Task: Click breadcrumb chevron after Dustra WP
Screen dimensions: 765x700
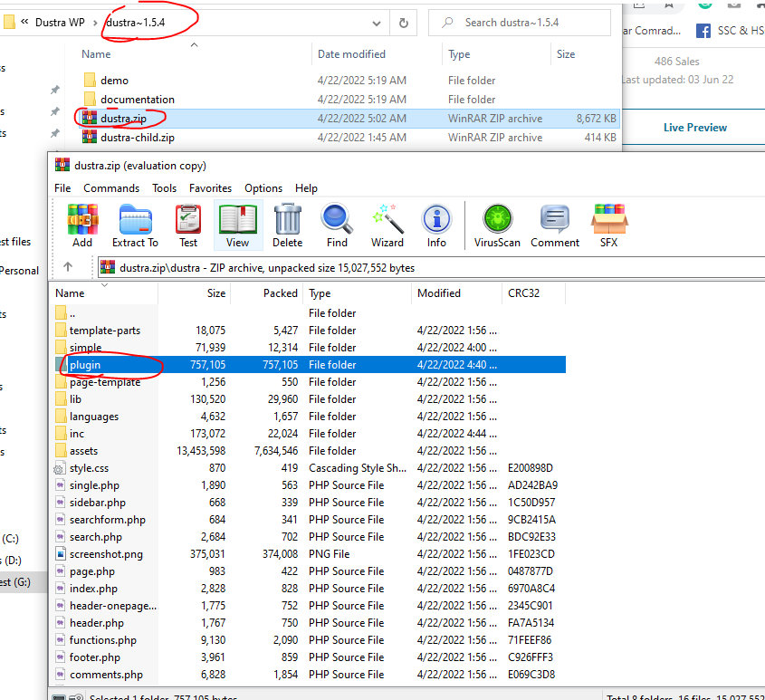Action: 95,23
